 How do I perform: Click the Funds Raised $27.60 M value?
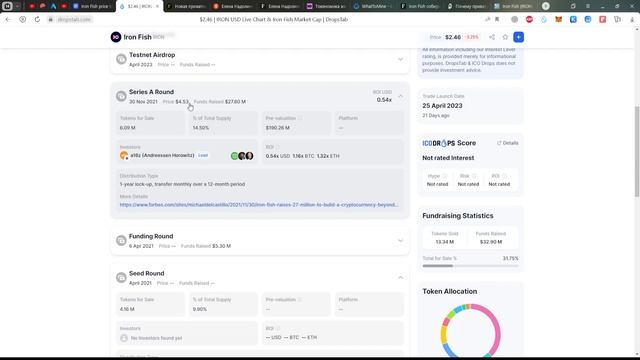pos(236,102)
